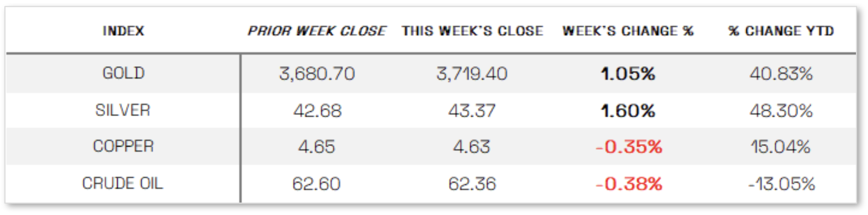Screen dimensions: 868x215
Task: Click silver weekly change 1.60%
Action: pyautogui.click(x=628, y=111)
